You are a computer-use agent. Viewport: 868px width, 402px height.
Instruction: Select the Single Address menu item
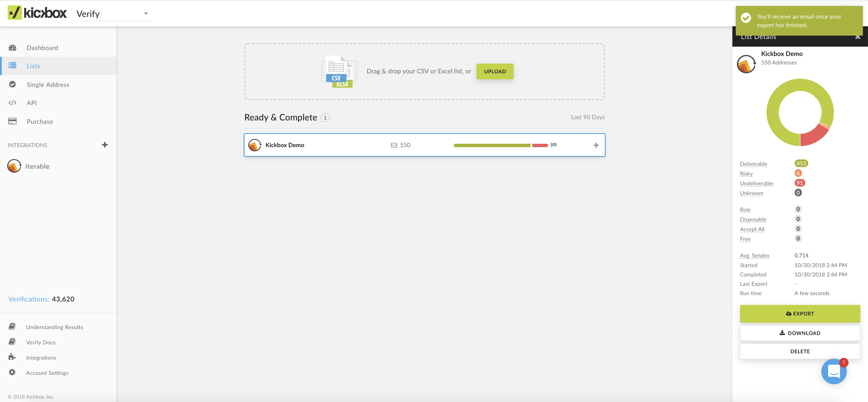point(48,85)
